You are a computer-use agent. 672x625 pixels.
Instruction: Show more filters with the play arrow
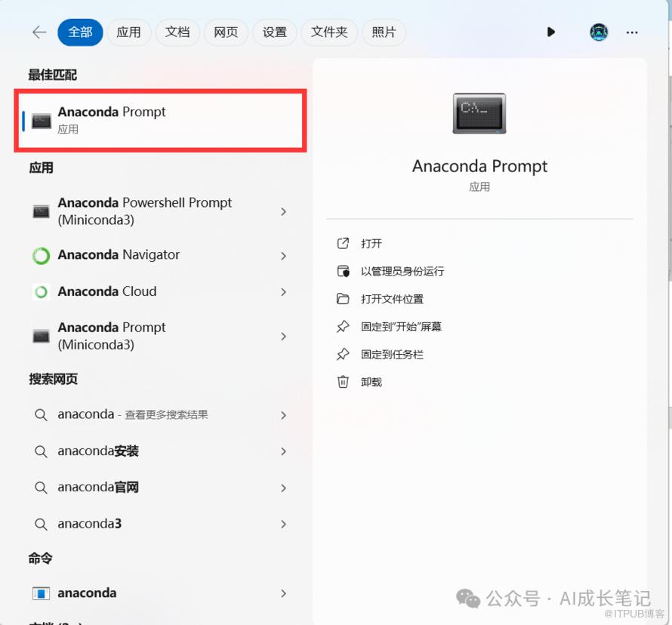[x=551, y=32]
